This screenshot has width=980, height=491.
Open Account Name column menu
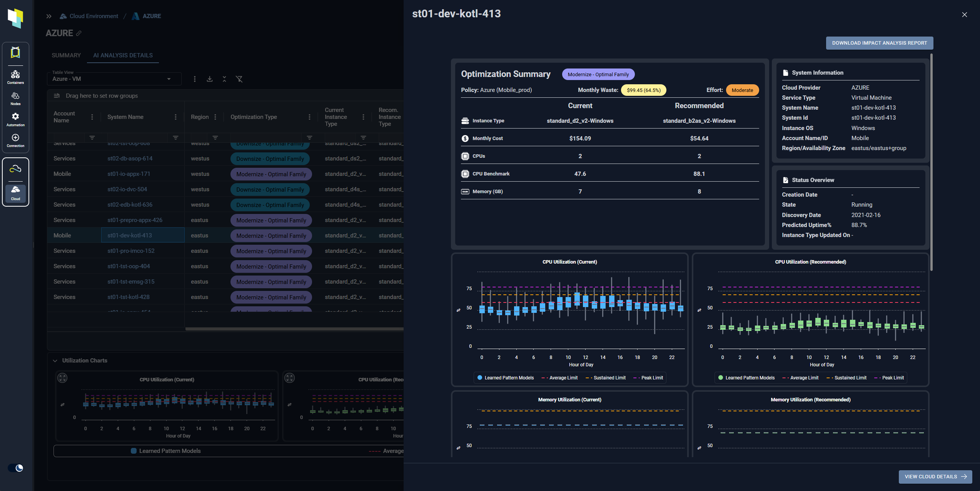tap(92, 117)
